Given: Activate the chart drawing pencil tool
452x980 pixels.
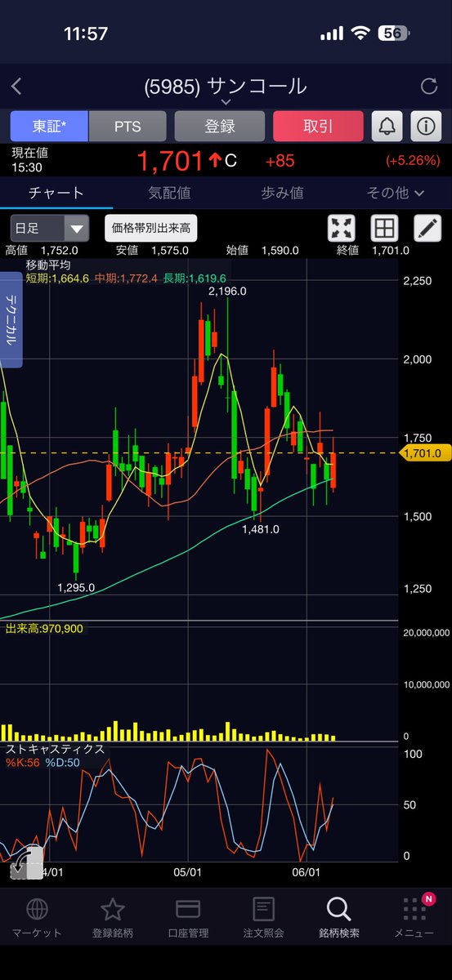Looking at the screenshot, I should [x=427, y=229].
